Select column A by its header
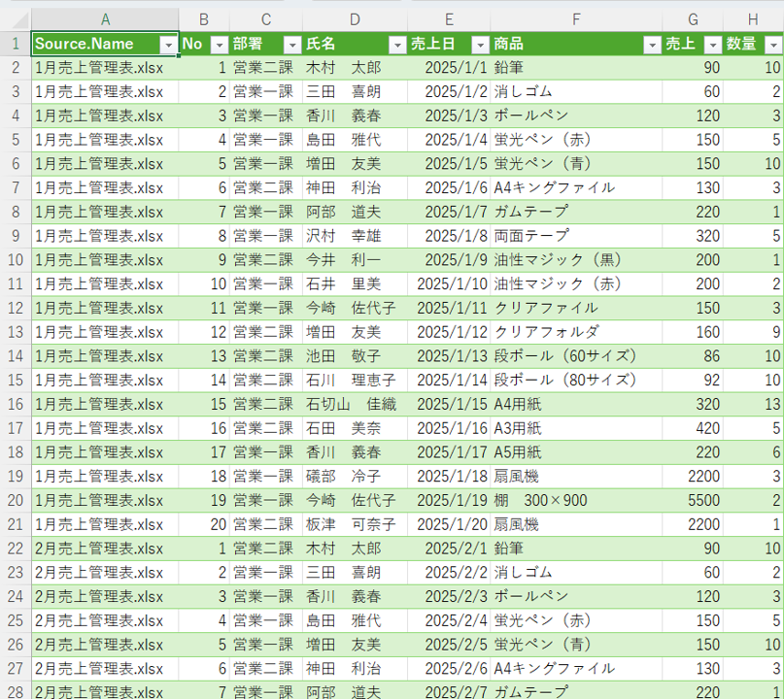784x699 pixels. pos(105,20)
